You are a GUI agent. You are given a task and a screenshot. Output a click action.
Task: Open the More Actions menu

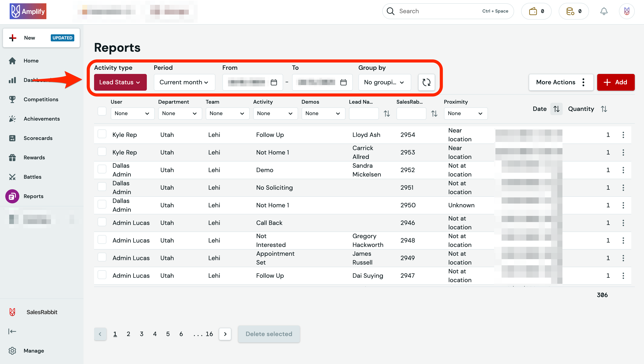click(561, 82)
